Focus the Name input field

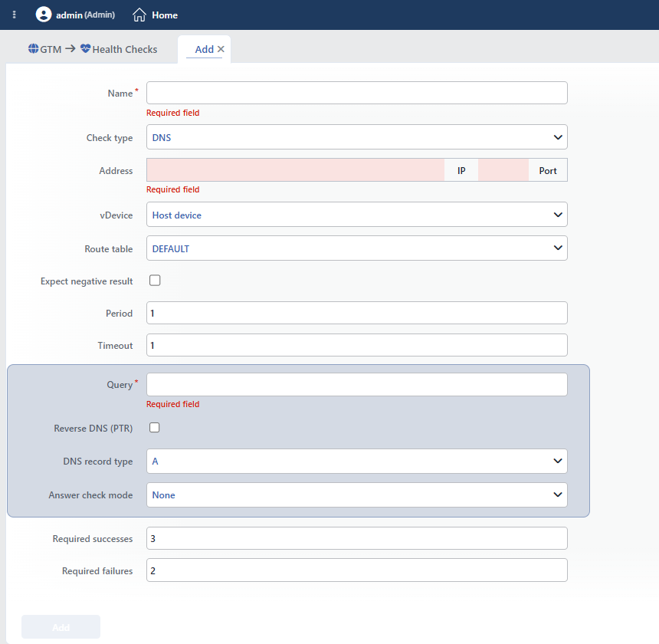click(x=357, y=93)
